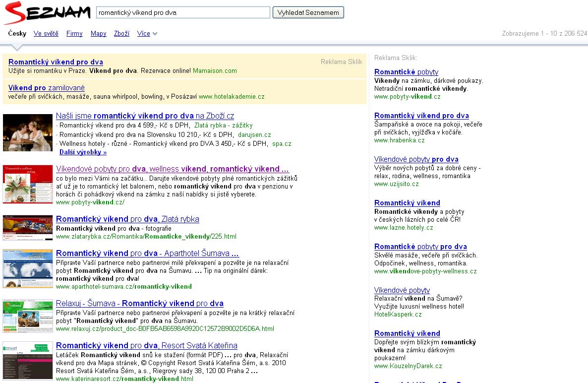Click the 'Reklama Sklik:' sidebar heading

tap(396, 58)
